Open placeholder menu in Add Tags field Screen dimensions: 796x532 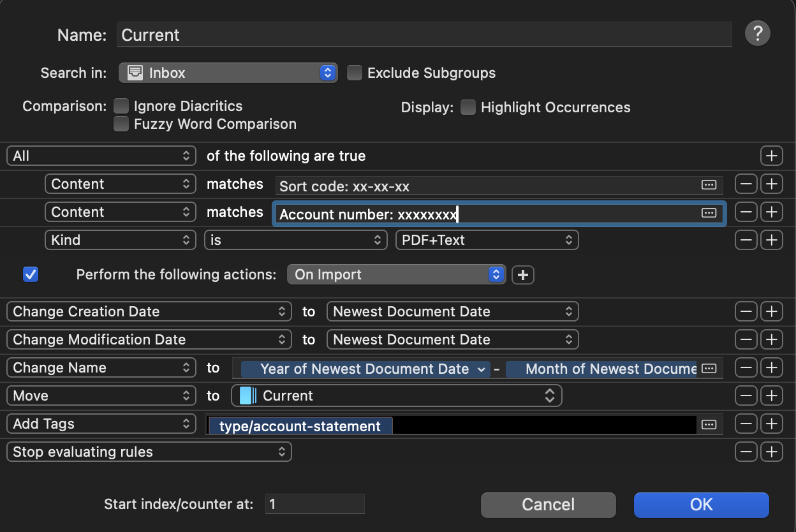pyautogui.click(x=709, y=425)
